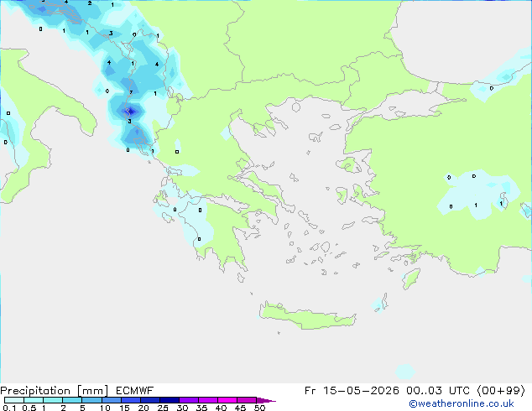532x411 pixels.
Task: Click the '7' precipitation value on the map
Action: (131, 92)
